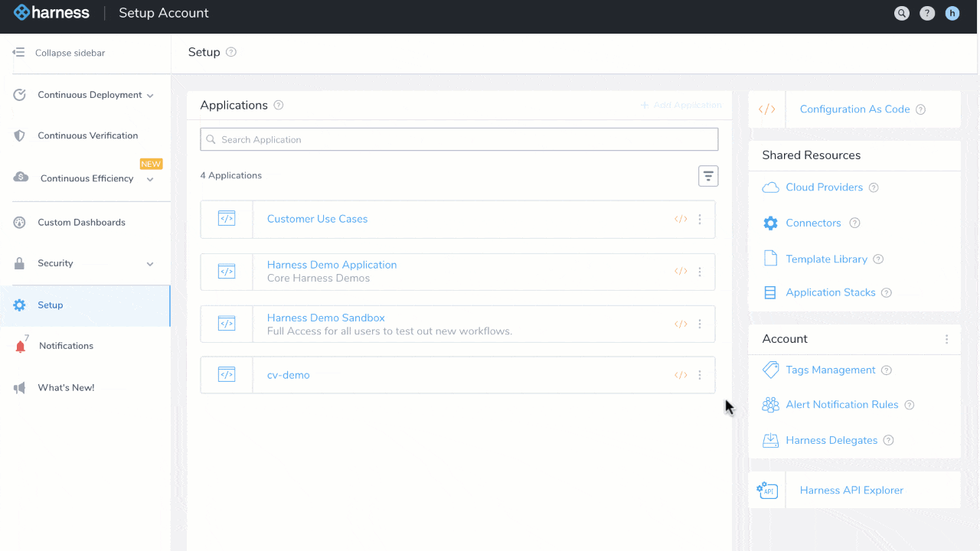Click the Cloud Providers help icon
The image size is (980, 551).
(874, 187)
